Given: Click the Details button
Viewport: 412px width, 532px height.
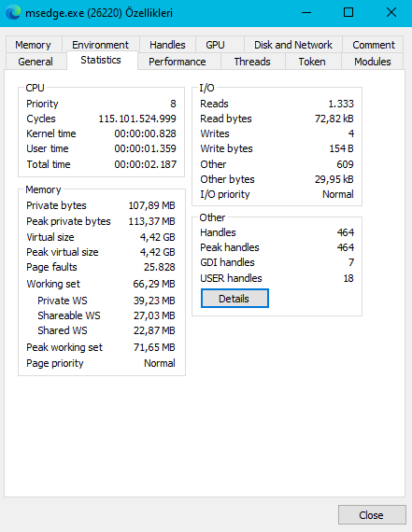Looking at the screenshot, I should click(x=234, y=299).
